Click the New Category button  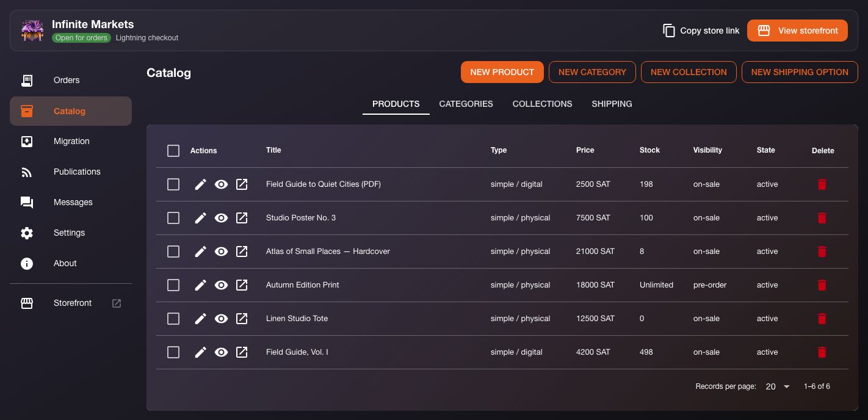[x=592, y=72]
